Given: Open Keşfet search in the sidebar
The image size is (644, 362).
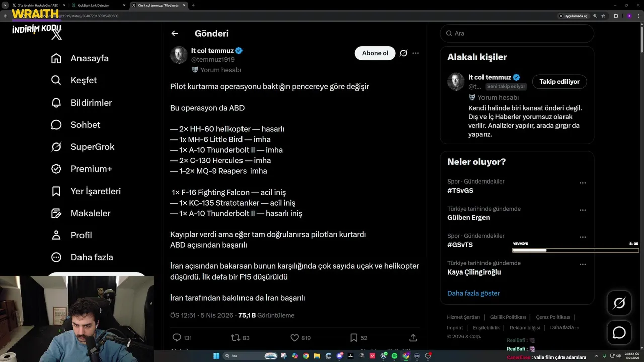Looking at the screenshot, I should coord(74,80).
